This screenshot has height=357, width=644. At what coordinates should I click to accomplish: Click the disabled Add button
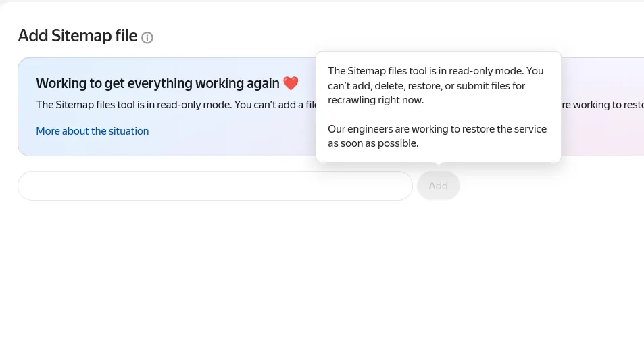(x=439, y=186)
